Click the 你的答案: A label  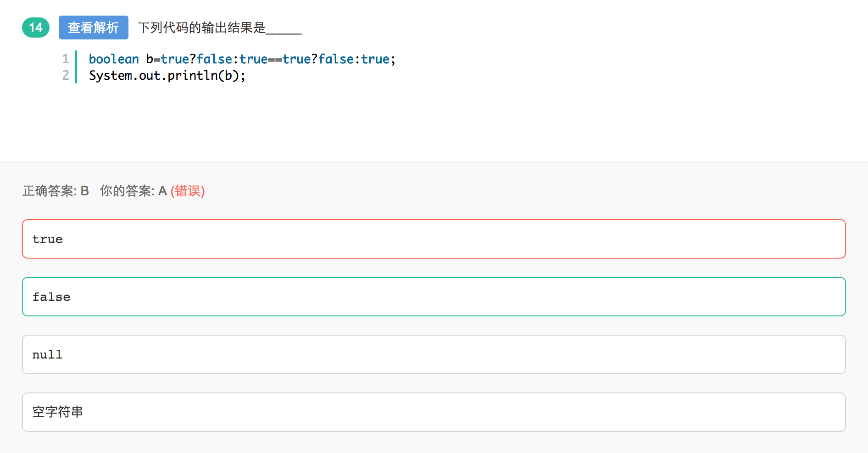[133, 191]
